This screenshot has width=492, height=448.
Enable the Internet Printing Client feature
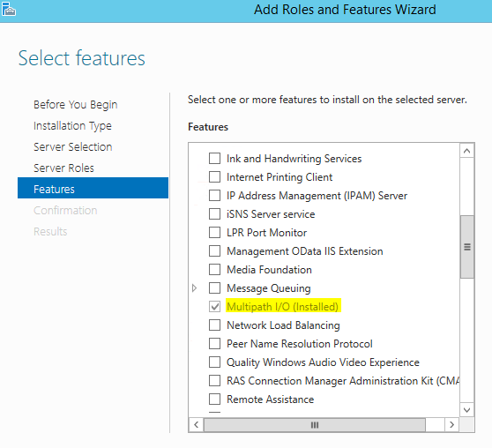(x=214, y=176)
